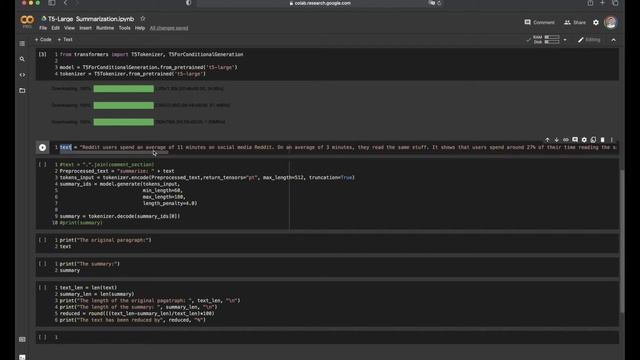Viewport: 640px width, 360px height.
Task: Open the Insert menu
Action: 85,28
